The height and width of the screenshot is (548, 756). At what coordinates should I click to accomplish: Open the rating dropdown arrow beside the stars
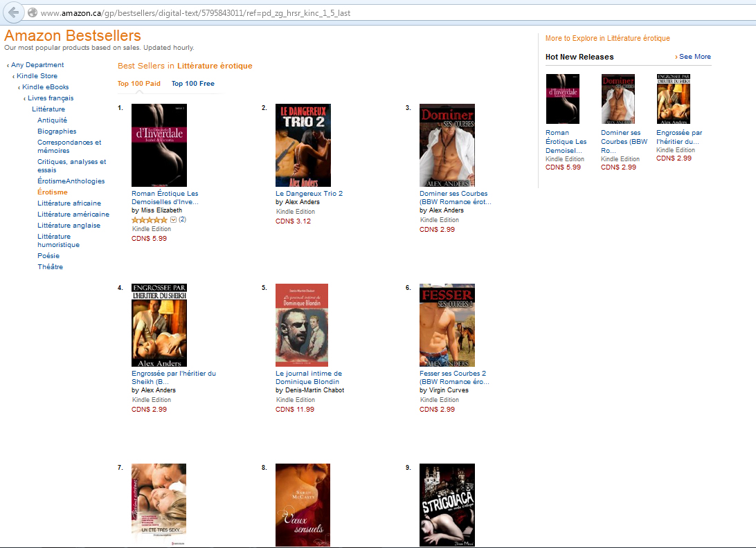point(173,220)
